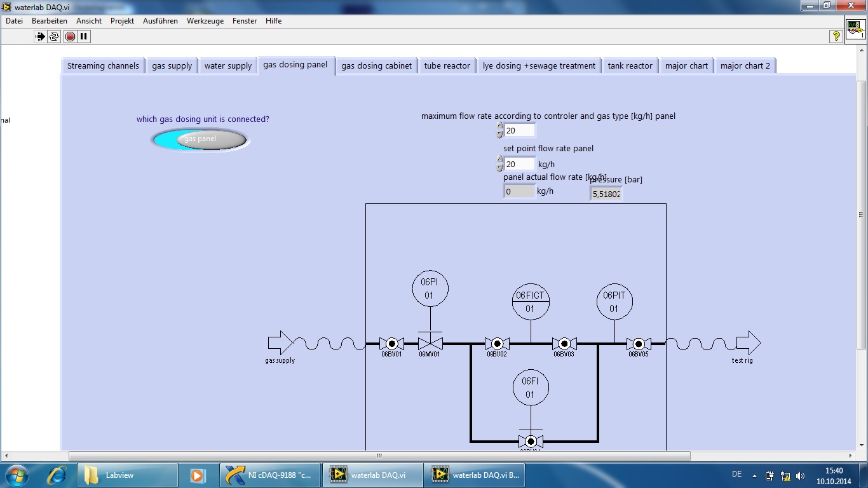Open the Projekt menu
Viewport: 868px width, 488px height.
[122, 21]
